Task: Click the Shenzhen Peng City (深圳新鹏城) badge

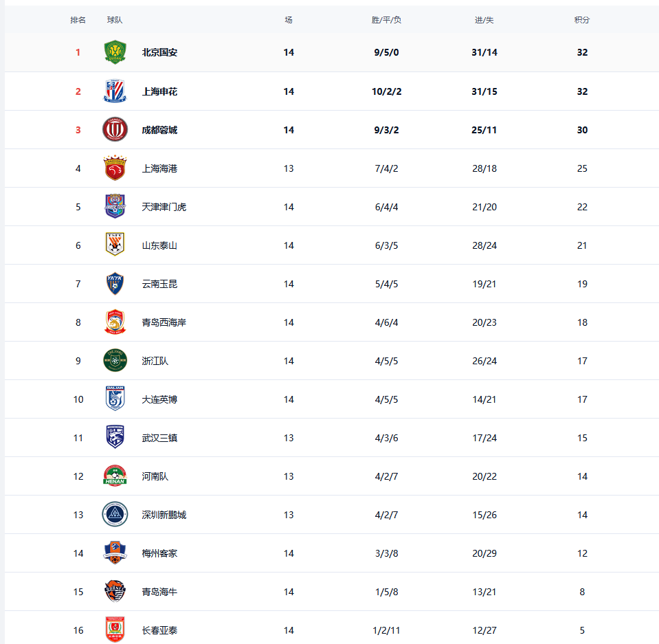Action: 115,515
